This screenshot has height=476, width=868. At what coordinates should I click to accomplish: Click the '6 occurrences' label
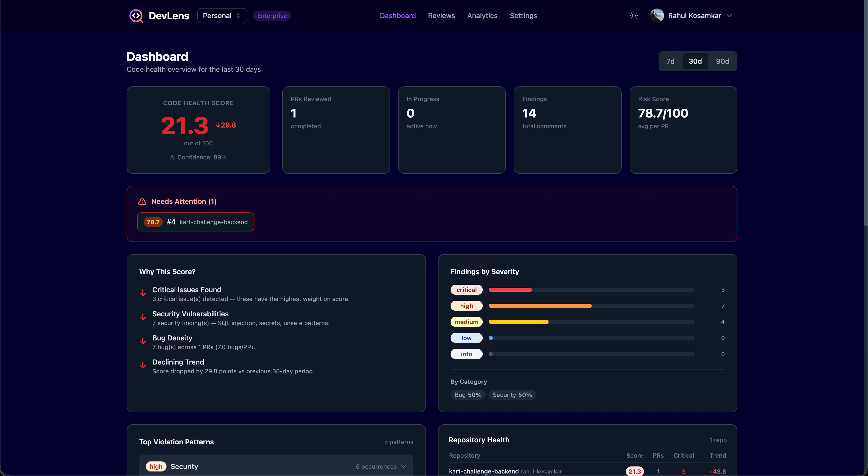point(376,466)
